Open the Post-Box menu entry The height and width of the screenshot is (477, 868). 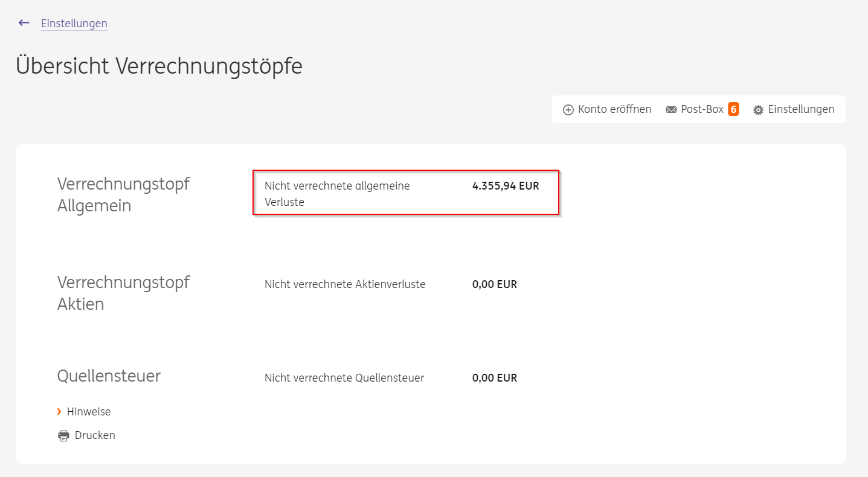point(702,109)
